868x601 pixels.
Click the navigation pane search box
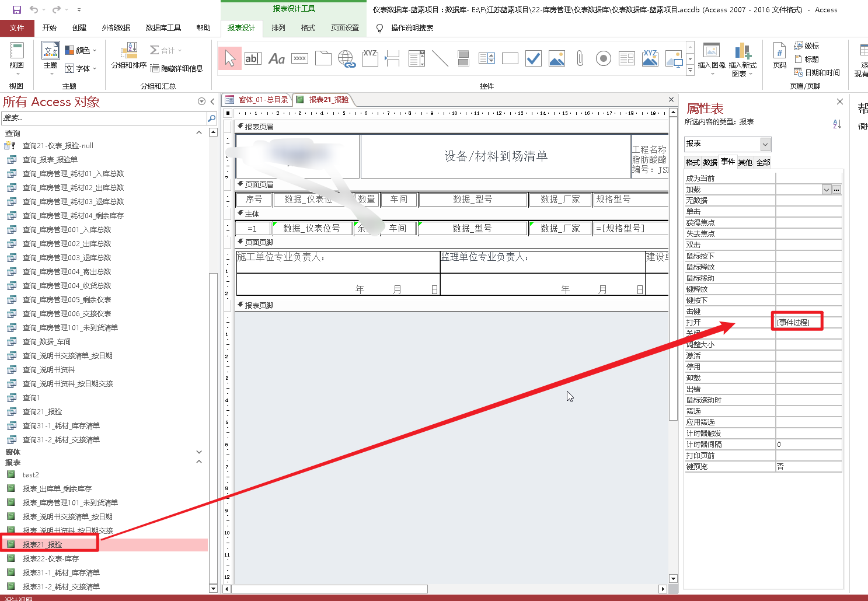pyautogui.click(x=104, y=118)
